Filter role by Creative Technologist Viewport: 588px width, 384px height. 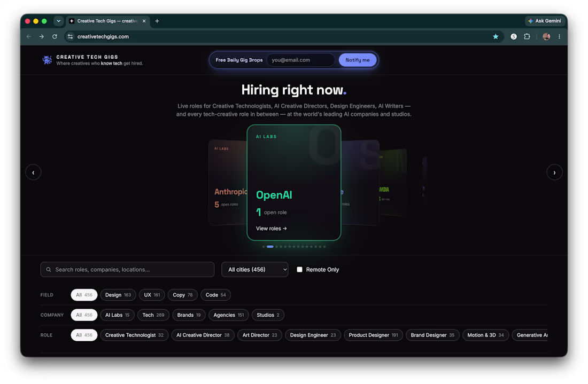tap(134, 335)
